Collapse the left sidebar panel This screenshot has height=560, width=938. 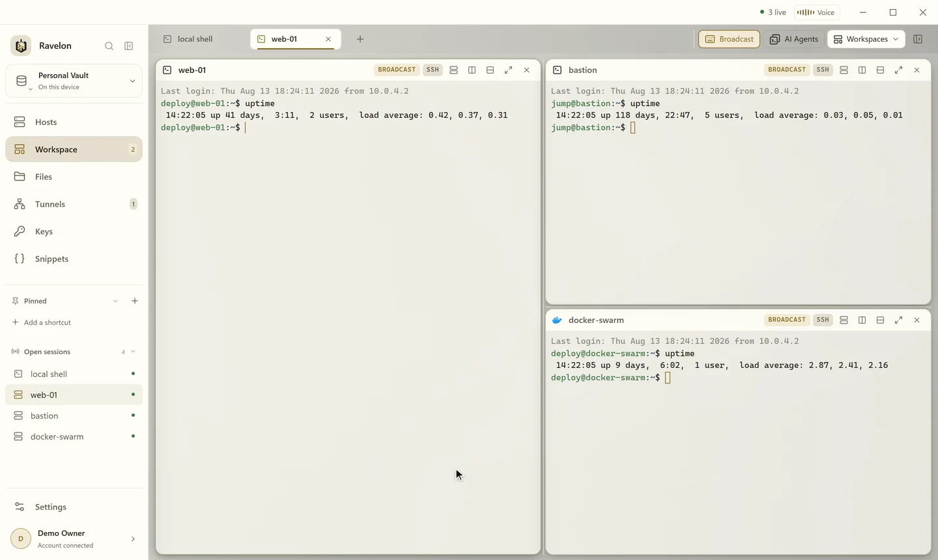(x=129, y=46)
